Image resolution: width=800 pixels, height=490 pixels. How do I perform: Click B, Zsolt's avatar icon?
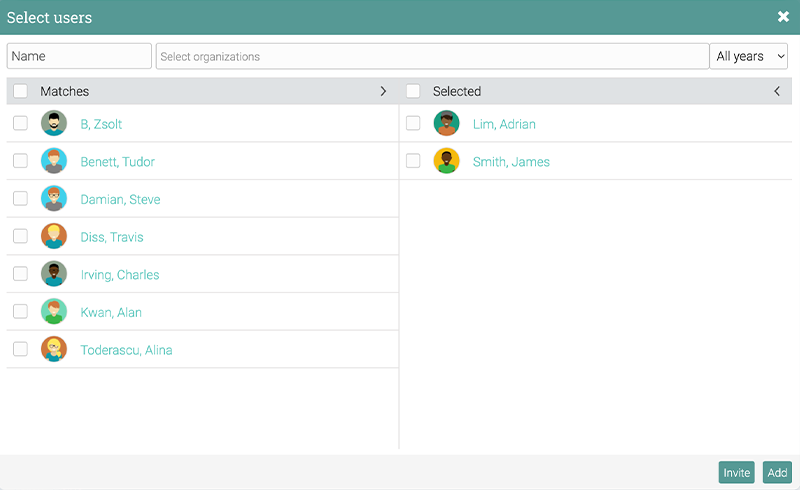coord(54,123)
